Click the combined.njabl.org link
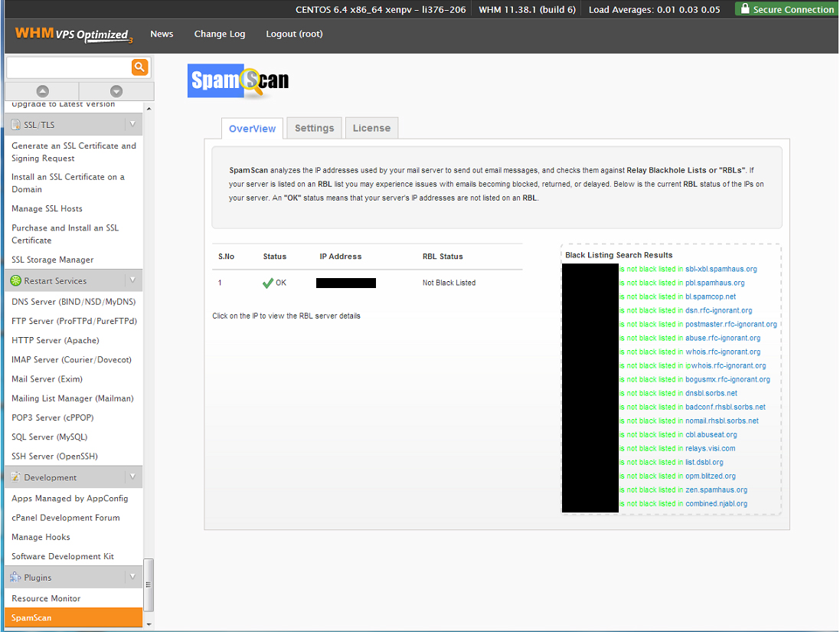 click(716, 504)
